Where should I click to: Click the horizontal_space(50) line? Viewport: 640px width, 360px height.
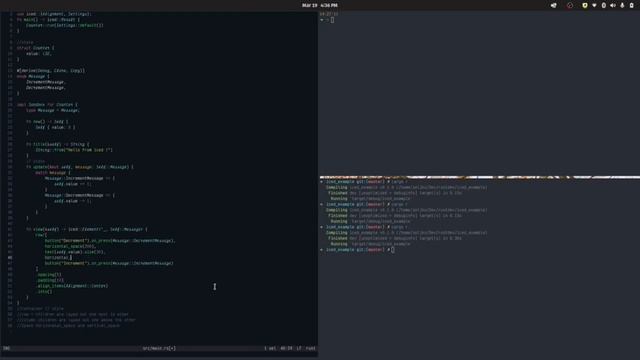click(70, 247)
